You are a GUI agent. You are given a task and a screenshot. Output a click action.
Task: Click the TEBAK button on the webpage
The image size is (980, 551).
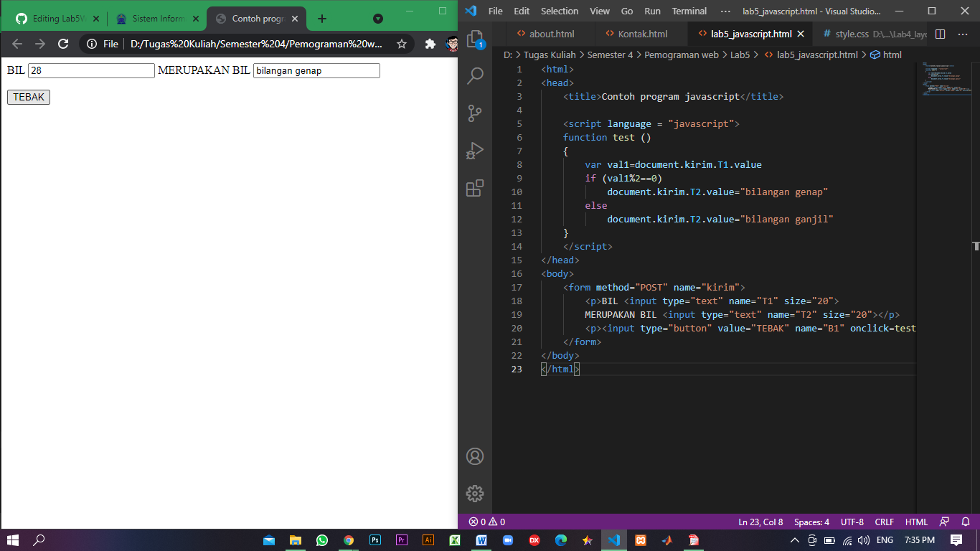coord(28,96)
